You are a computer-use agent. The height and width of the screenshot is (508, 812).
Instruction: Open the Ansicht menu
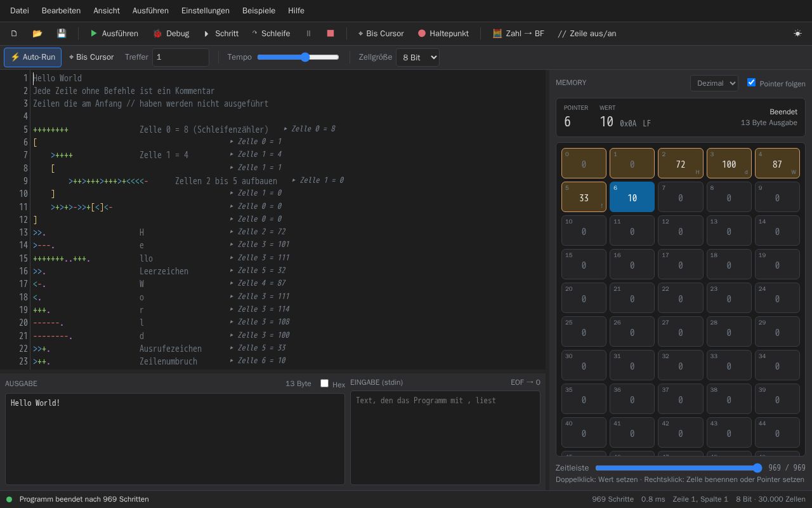[x=107, y=11]
